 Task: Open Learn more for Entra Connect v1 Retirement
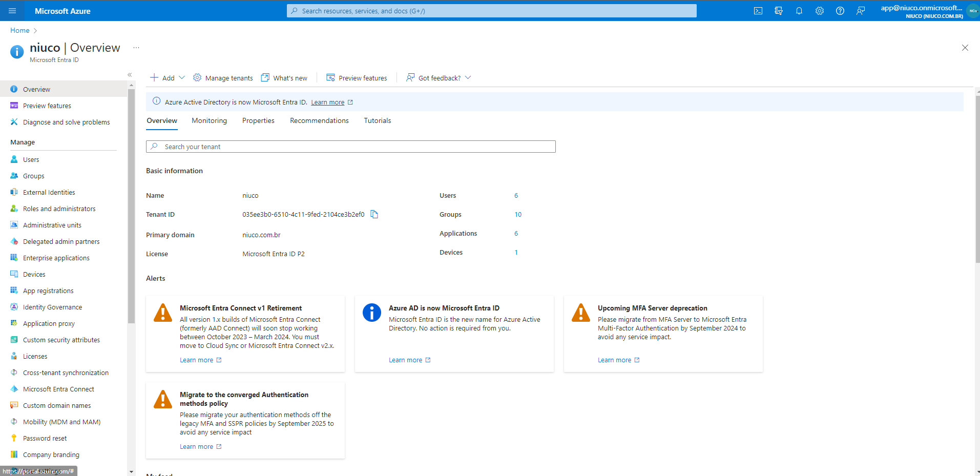pos(200,360)
